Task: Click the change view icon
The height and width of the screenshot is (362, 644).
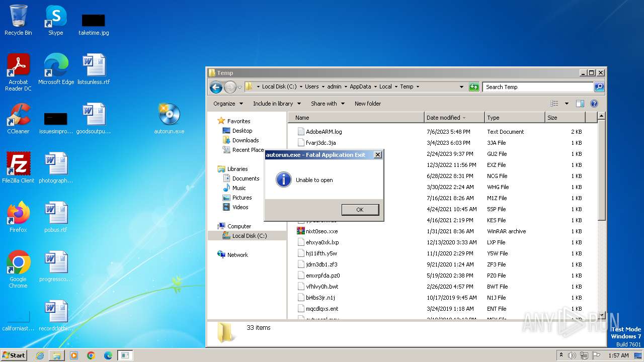Action: (x=554, y=104)
